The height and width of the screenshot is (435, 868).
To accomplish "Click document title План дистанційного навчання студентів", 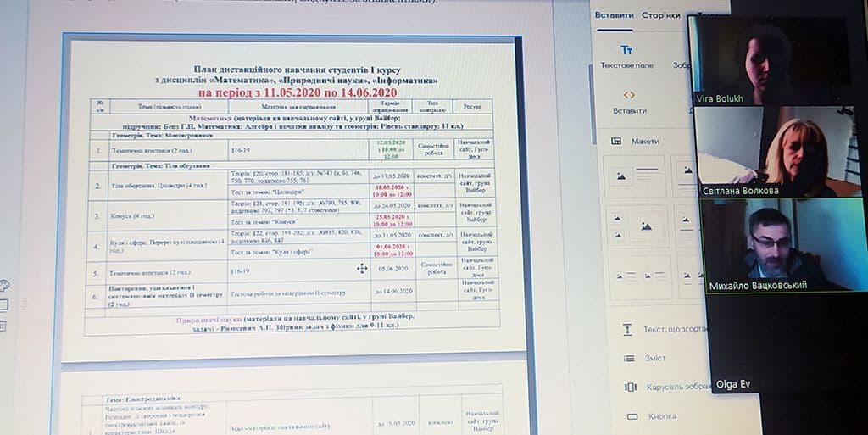I will tap(297, 70).
